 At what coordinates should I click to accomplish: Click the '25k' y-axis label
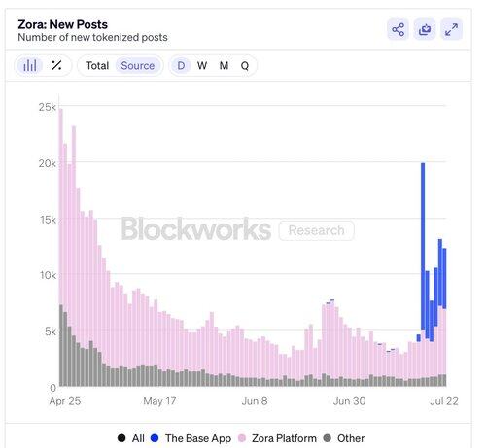tap(48, 107)
